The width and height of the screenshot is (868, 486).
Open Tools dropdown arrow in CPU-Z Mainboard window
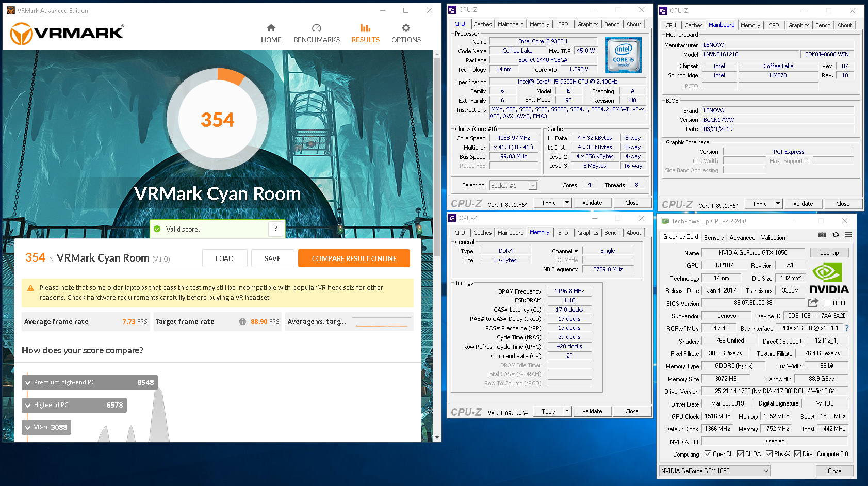[x=778, y=204]
